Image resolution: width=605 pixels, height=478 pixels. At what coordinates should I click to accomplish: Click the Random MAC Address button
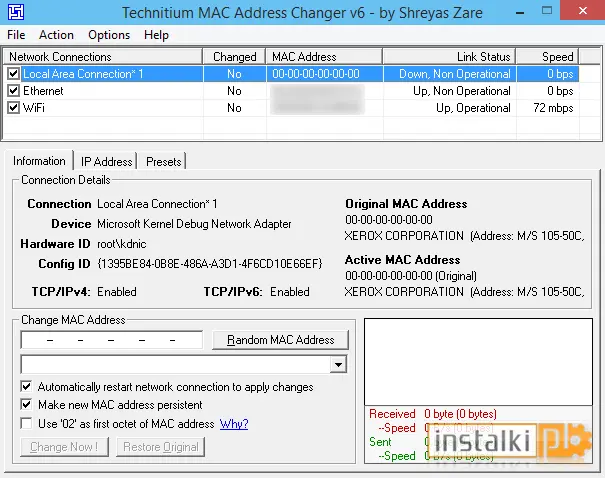(281, 340)
